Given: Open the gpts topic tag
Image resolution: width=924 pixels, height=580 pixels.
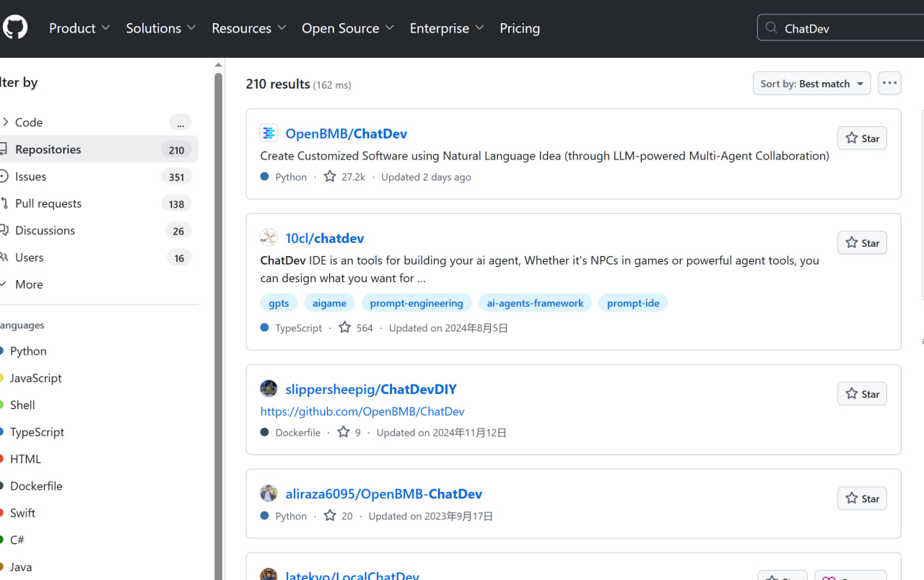Looking at the screenshot, I should pyautogui.click(x=279, y=303).
